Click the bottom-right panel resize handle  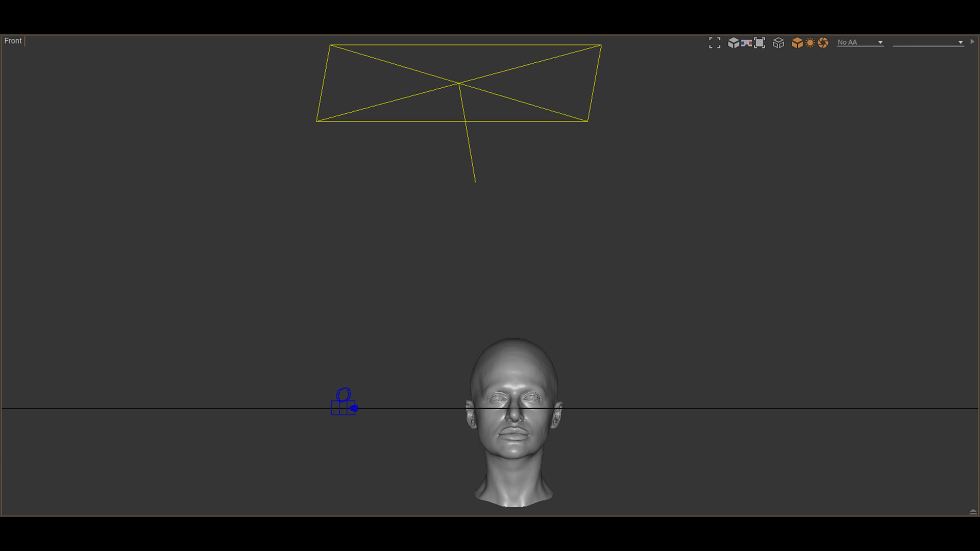coord(973,512)
